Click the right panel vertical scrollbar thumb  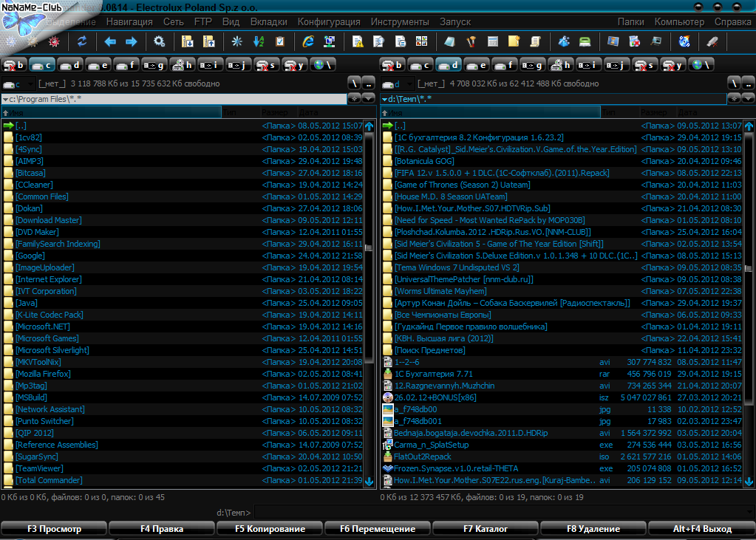click(748, 270)
